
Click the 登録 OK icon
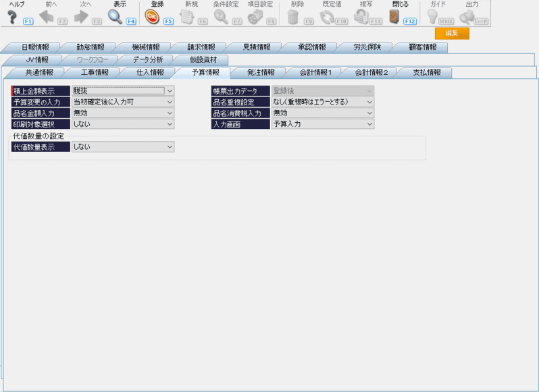(152, 17)
